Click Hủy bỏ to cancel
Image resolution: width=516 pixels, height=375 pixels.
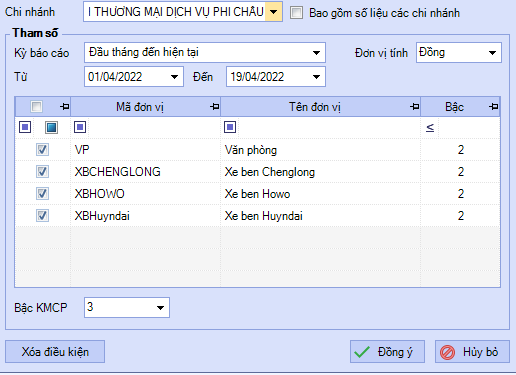click(472, 351)
